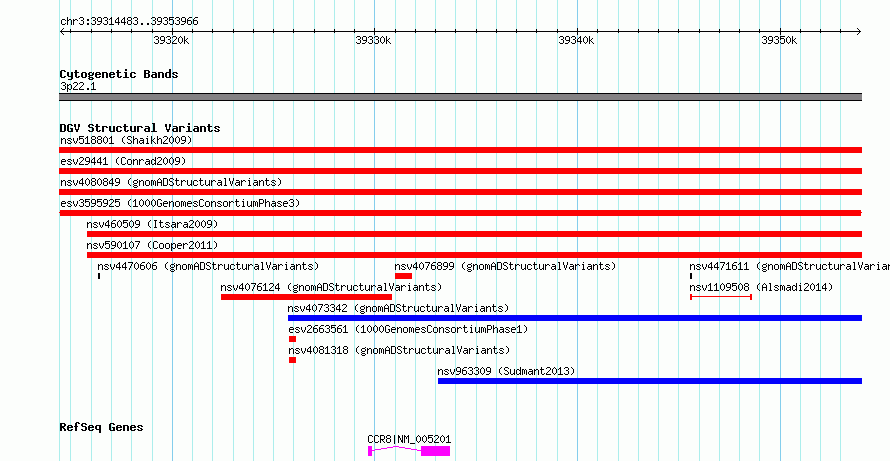Open the nsv4080849 gnomAD variant bar
This screenshot has width=890, height=461.
tap(460, 192)
